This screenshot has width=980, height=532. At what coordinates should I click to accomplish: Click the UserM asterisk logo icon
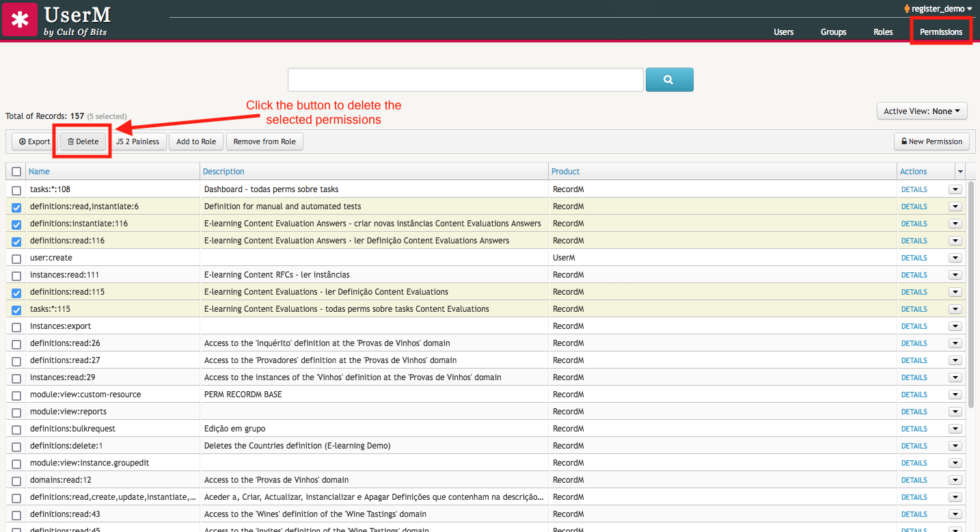coord(20,18)
